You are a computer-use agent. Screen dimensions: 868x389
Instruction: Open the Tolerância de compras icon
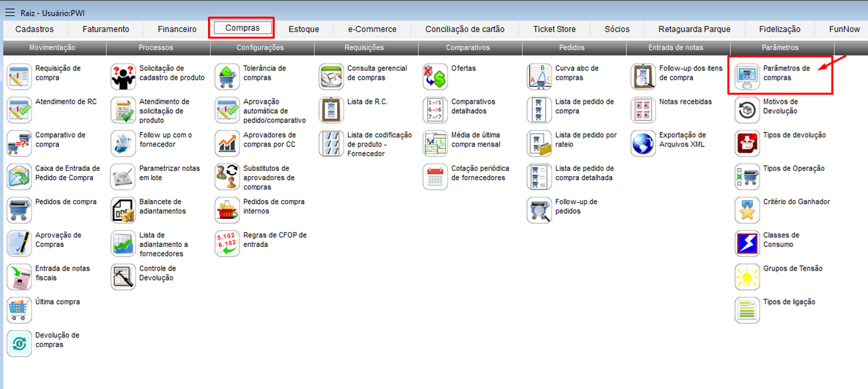point(227,77)
